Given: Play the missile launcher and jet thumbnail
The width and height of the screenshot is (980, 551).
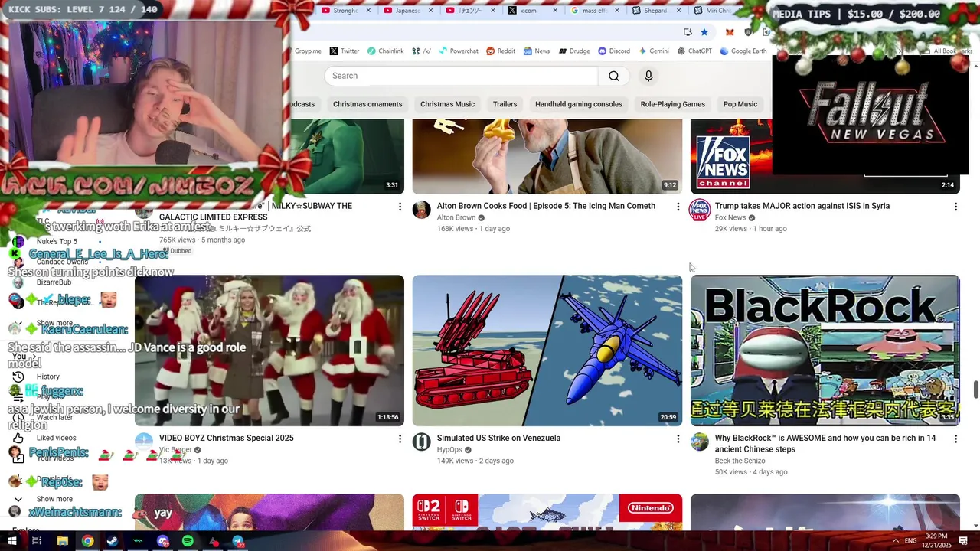Looking at the screenshot, I should [547, 350].
